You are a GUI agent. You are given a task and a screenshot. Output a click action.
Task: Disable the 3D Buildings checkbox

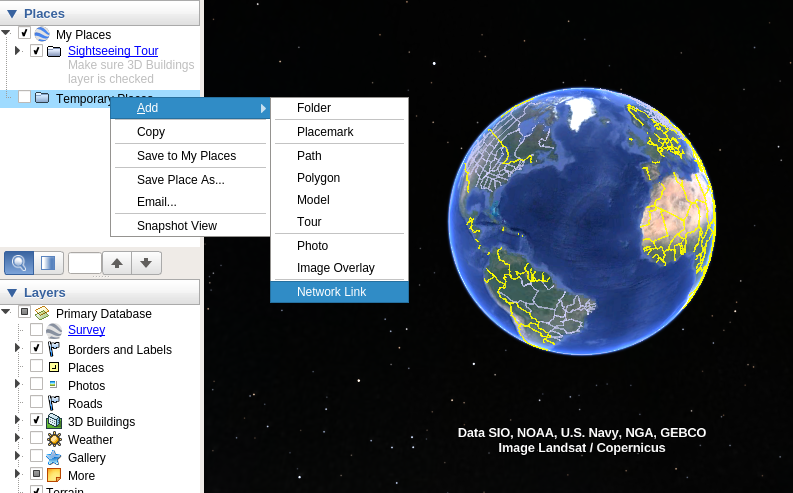tap(36, 420)
